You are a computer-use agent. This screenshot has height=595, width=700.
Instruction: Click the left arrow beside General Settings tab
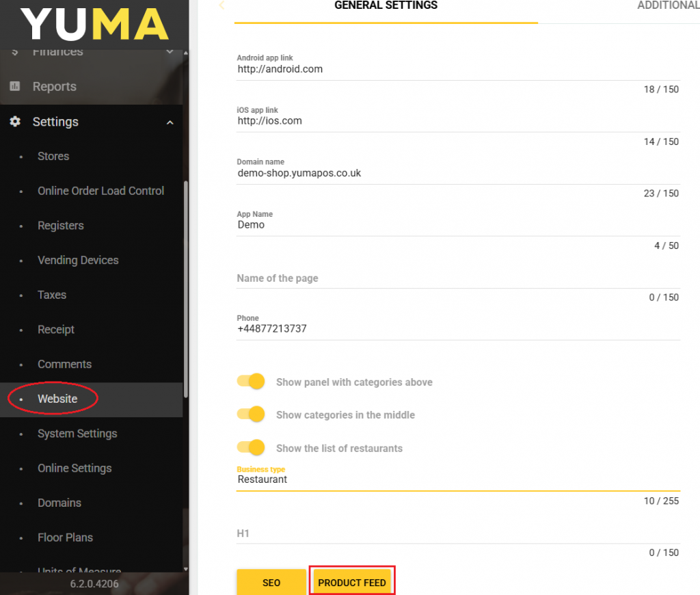click(x=221, y=5)
